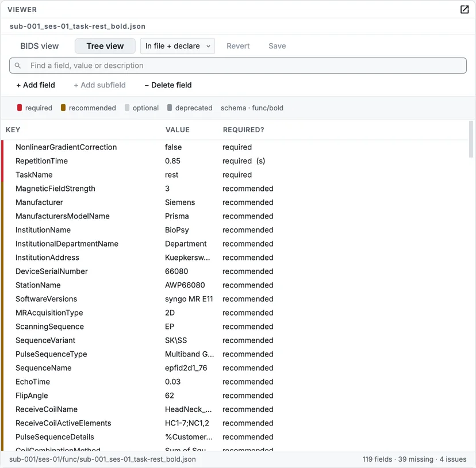Click the DeviceSerialNumber value 66080
This screenshot has height=468, width=476.
(x=176, y=271)
